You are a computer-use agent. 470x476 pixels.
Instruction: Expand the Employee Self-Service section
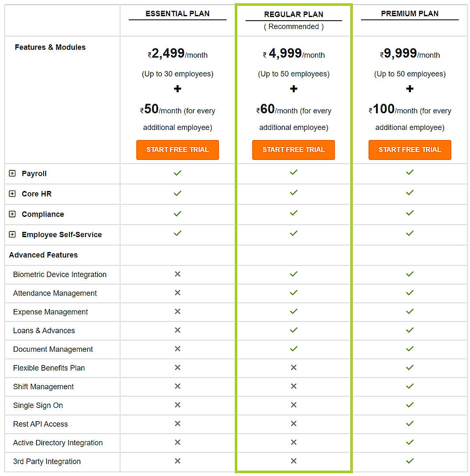coord(12,234)
